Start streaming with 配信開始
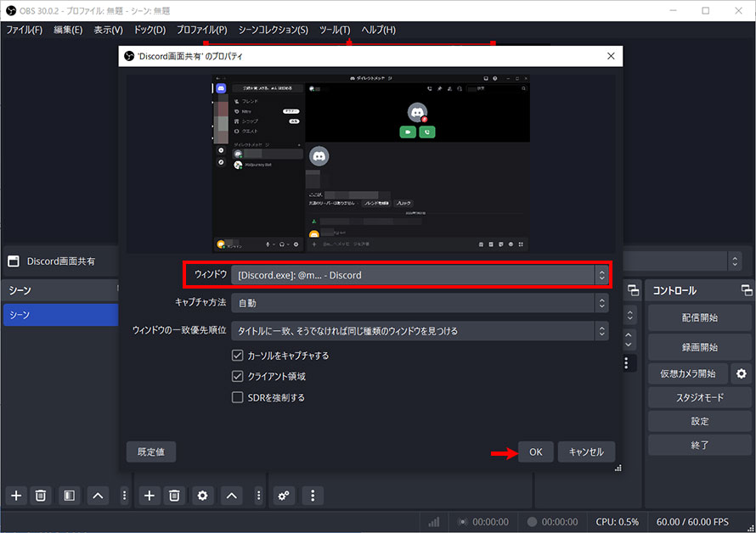The width and height of the screenshot is (756, 533). [699, 317]
